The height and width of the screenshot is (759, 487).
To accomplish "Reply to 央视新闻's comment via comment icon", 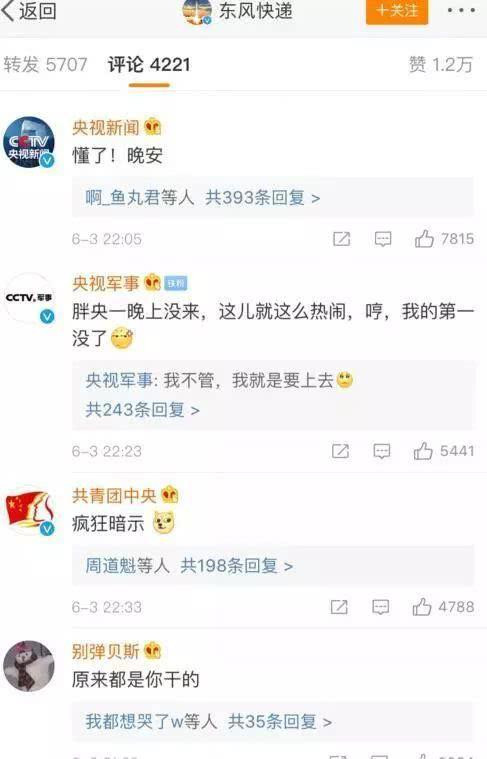I will click(383, 239).
